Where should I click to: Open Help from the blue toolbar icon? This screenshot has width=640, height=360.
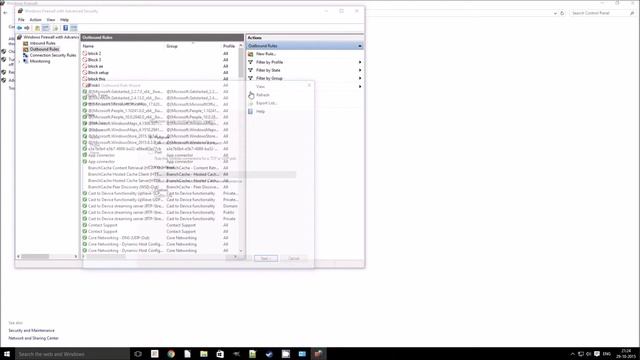[x=65, y=28]
